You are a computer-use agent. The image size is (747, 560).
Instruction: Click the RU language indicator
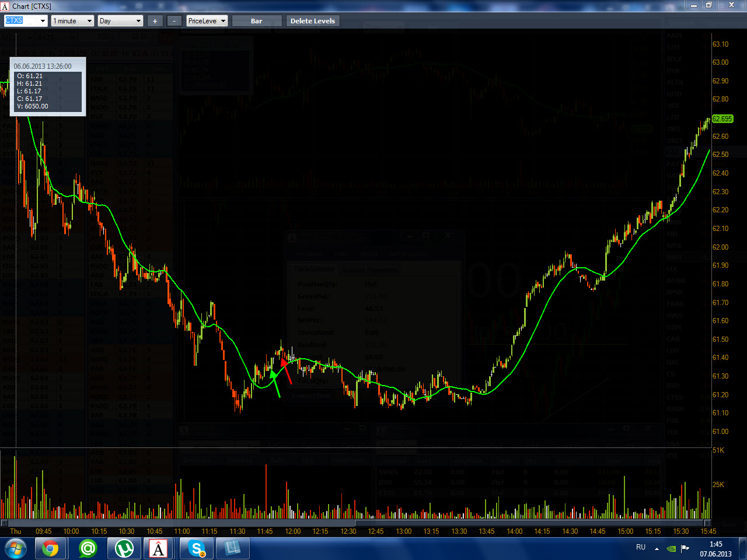coord(641,547)
